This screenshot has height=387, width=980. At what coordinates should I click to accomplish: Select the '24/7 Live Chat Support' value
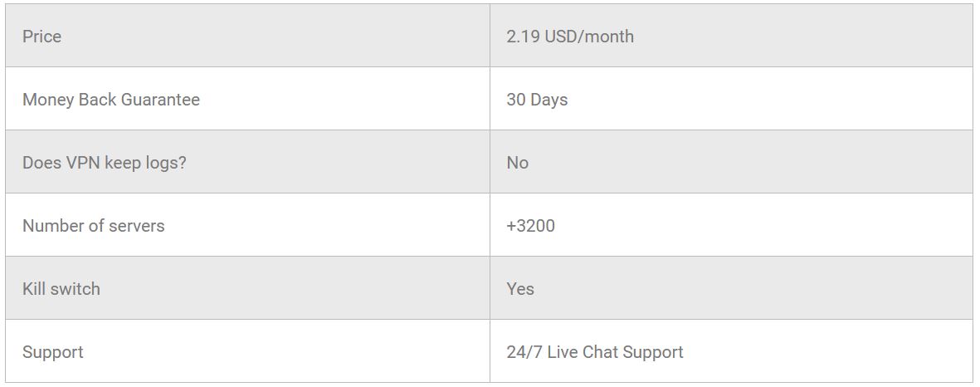pyautogui.click(x=595, y=352)
